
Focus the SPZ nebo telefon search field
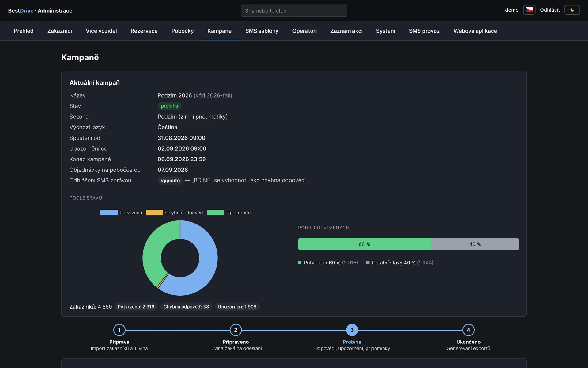point(294,10)
